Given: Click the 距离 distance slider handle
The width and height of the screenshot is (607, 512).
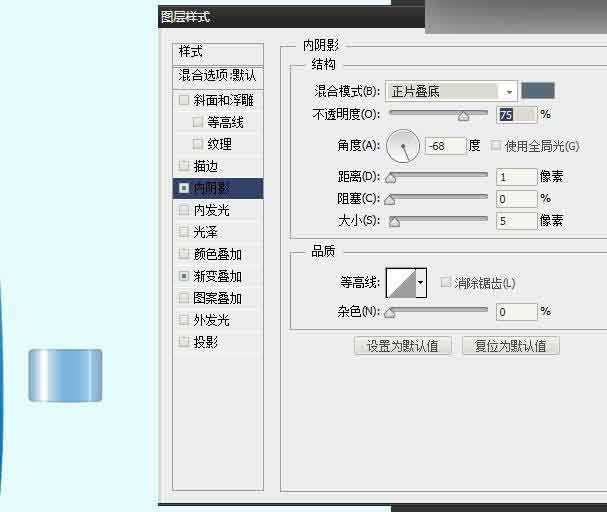Looking at the screenshot, I should pos(391,178).
